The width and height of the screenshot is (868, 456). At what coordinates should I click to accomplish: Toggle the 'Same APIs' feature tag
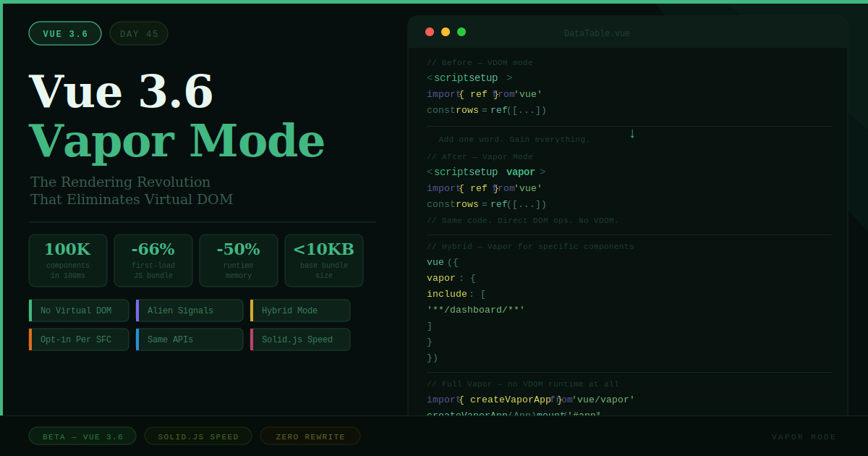tap(190, 339)
